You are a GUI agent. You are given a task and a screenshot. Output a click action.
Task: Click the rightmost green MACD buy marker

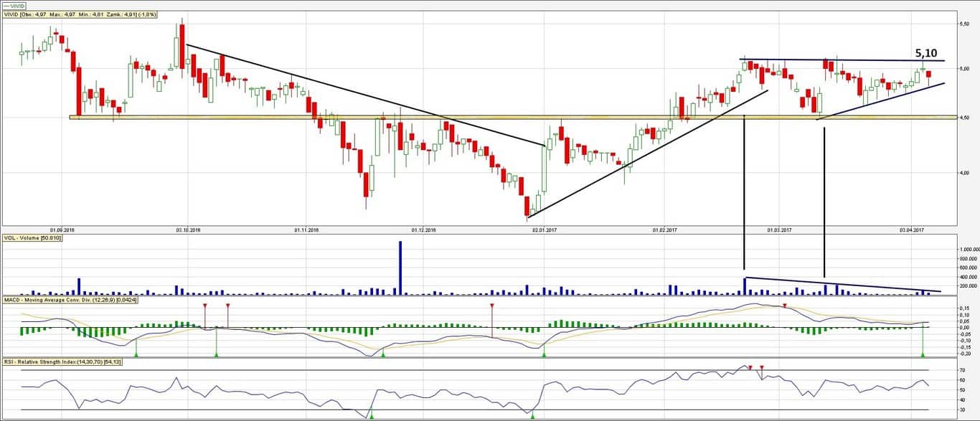pos(923,354)
